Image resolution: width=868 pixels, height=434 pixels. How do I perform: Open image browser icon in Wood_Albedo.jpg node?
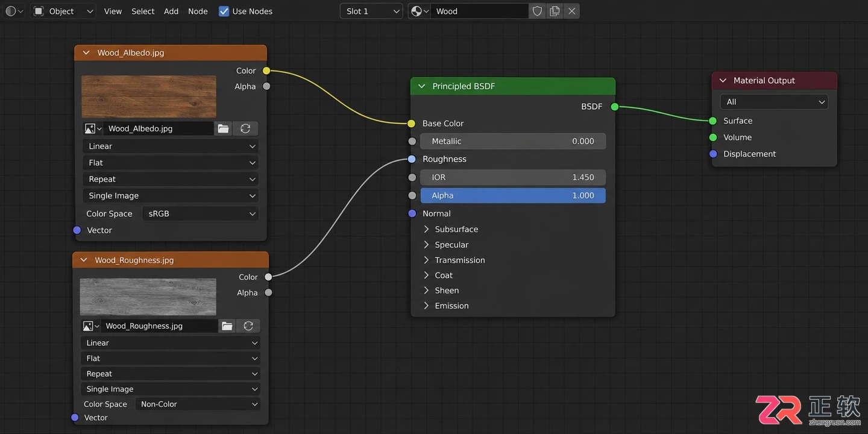point(93,128)
